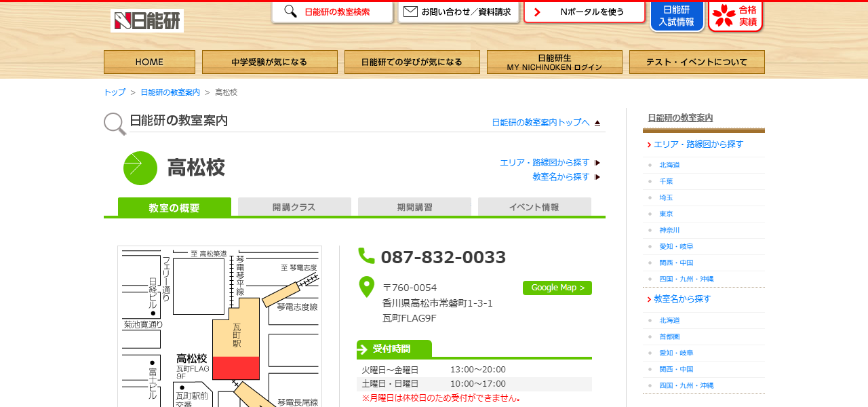Click the green circle arrow beside 高松校
The width and height of the screenshot is (868, 407).
coord(140,168)
